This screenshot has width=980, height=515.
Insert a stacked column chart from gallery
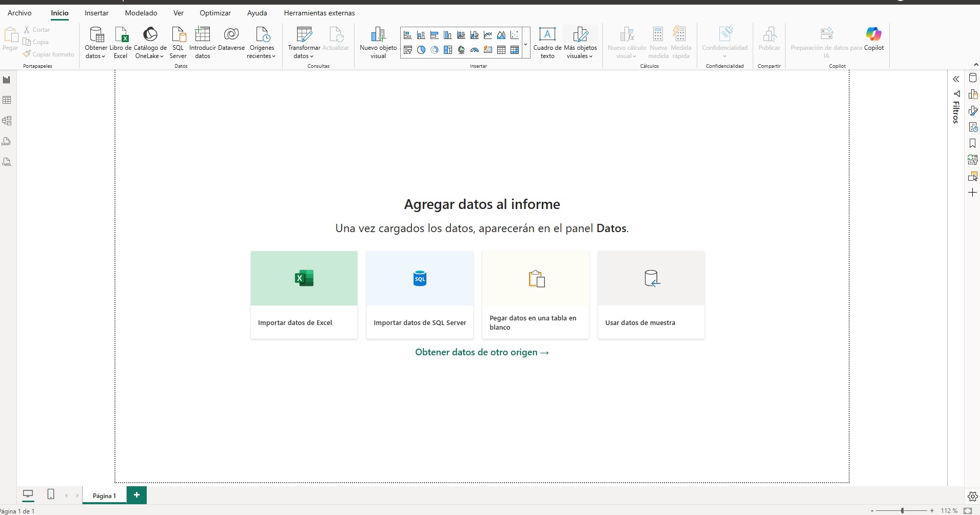421,35
